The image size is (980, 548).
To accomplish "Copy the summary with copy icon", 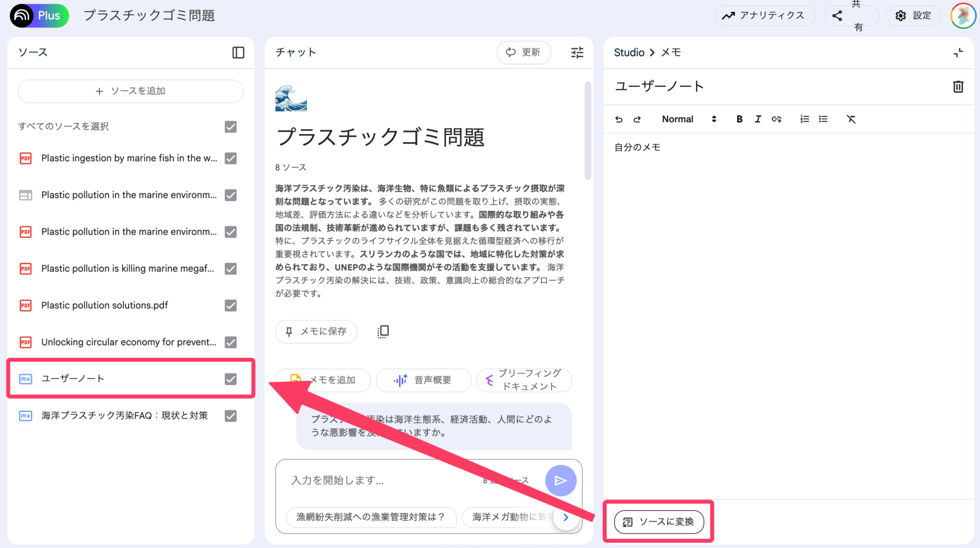I will (x=383, y=332).
